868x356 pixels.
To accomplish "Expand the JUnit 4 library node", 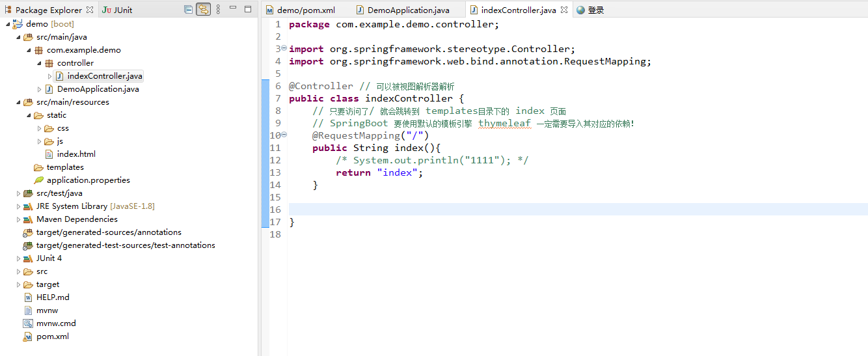I will click(18, 258).
